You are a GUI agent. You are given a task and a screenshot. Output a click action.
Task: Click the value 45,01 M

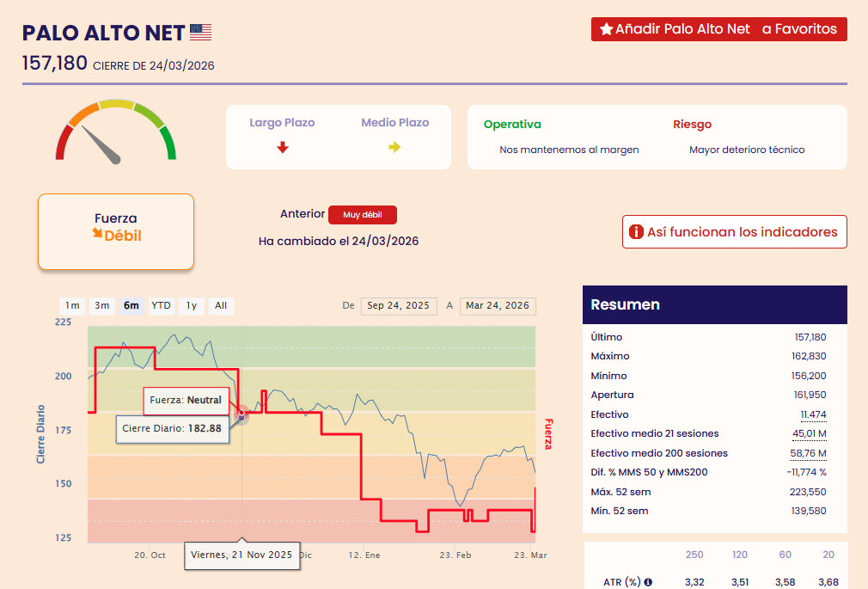pyautogui.click(x=810, y=434)
